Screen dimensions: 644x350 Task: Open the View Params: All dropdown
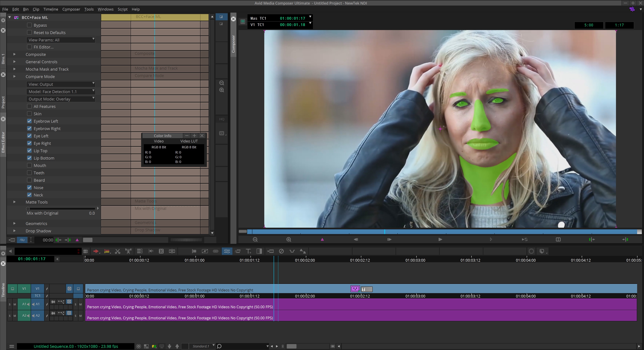coord(61,40)
